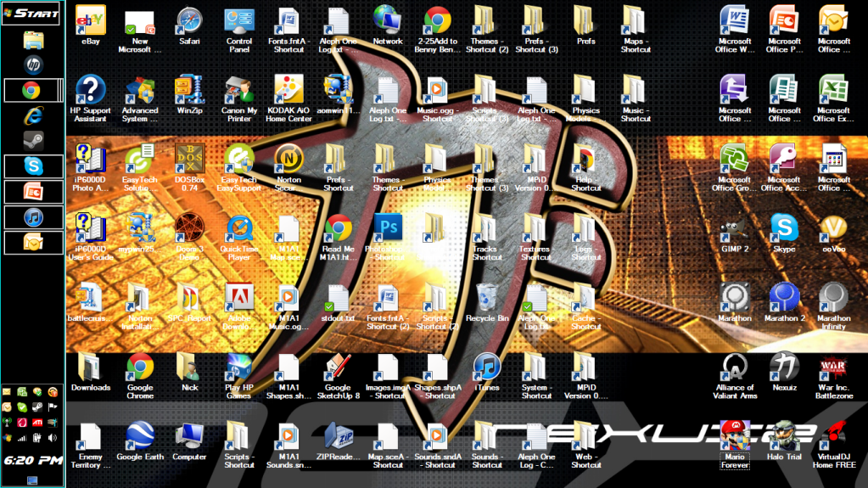
Task: Open the Maps - Shortcut folder
Action: click(636, 29)
